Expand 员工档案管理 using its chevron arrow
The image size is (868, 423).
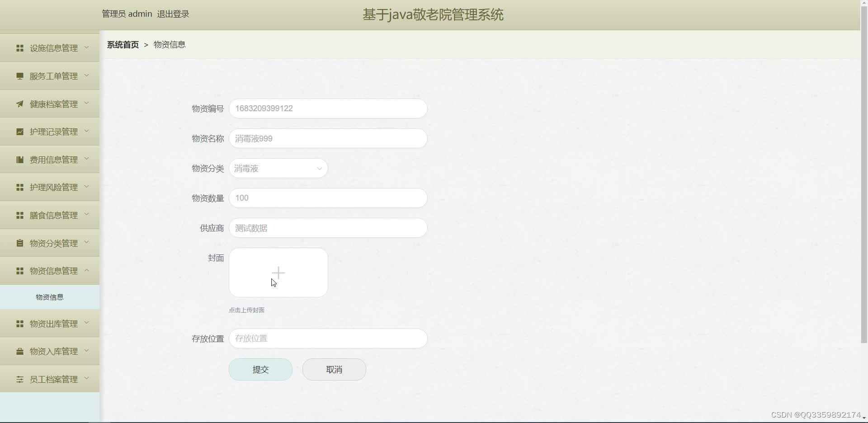coord(86,378)
